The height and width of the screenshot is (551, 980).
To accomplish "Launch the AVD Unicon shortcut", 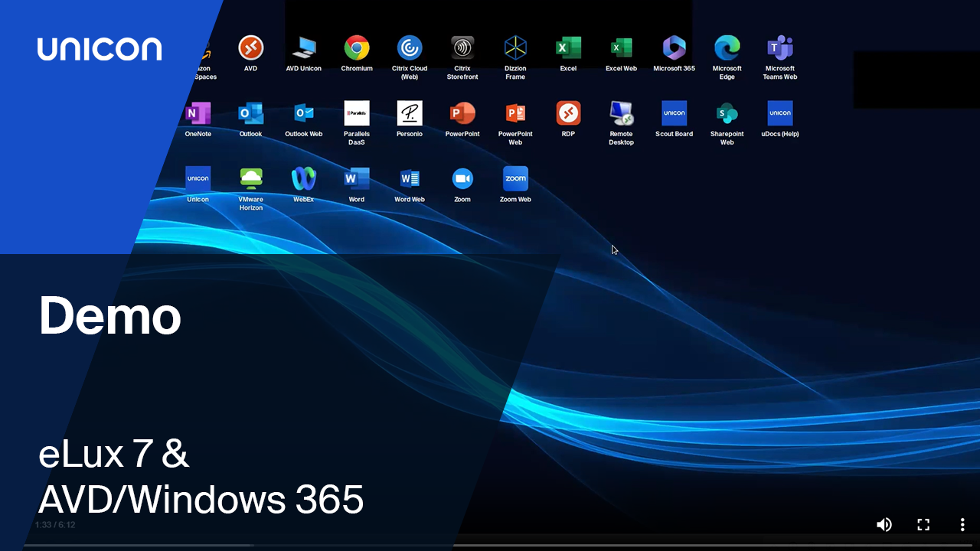I will tap(304, 48).
